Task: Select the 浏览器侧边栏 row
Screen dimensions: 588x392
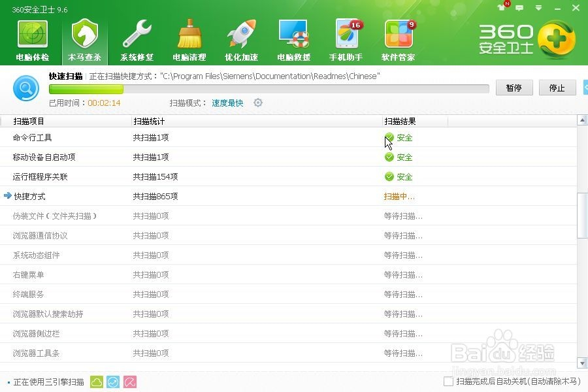Action: coord(288,333)
